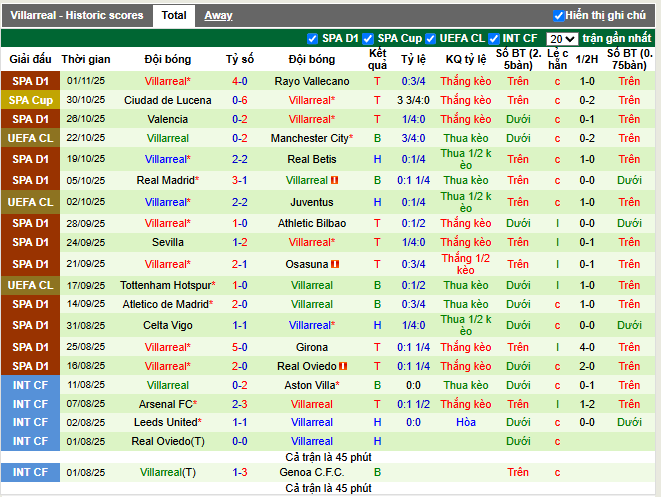
Task: Toggle the INT CF filter checkbox
Action: pyautogui.click(x=494, y=39)
